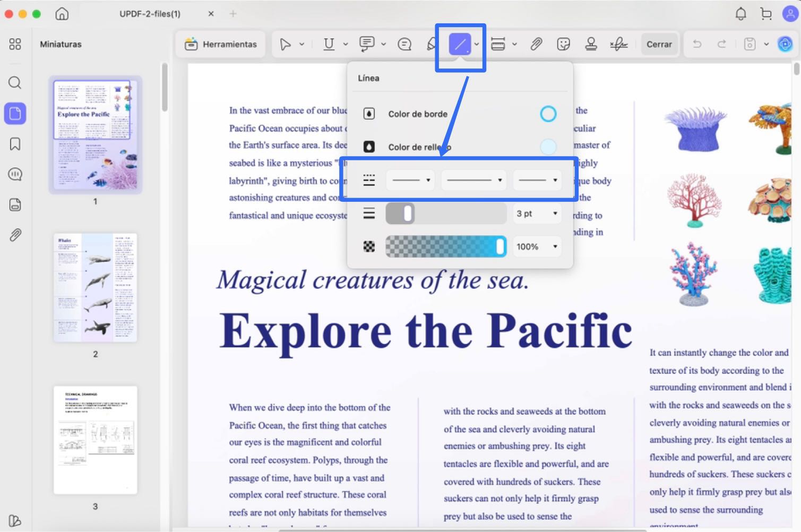Select the measure ruler tool

[498, 45]
